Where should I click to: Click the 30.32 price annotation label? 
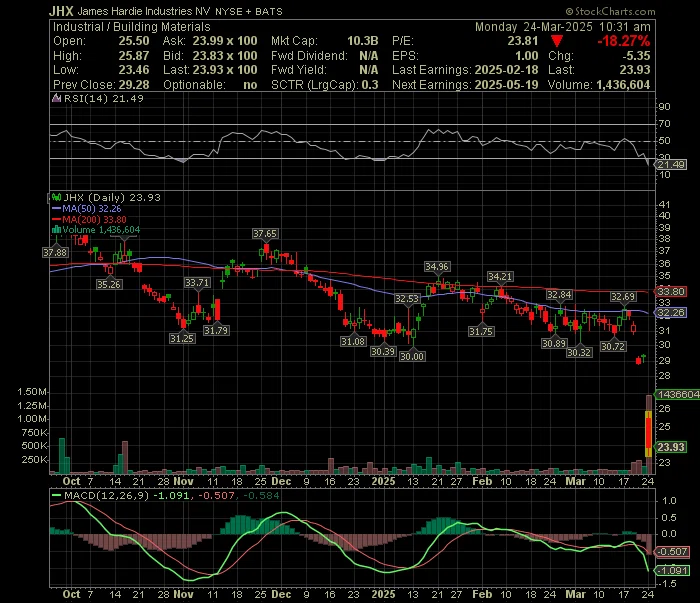pyautogui.click(x=579, y=353)
